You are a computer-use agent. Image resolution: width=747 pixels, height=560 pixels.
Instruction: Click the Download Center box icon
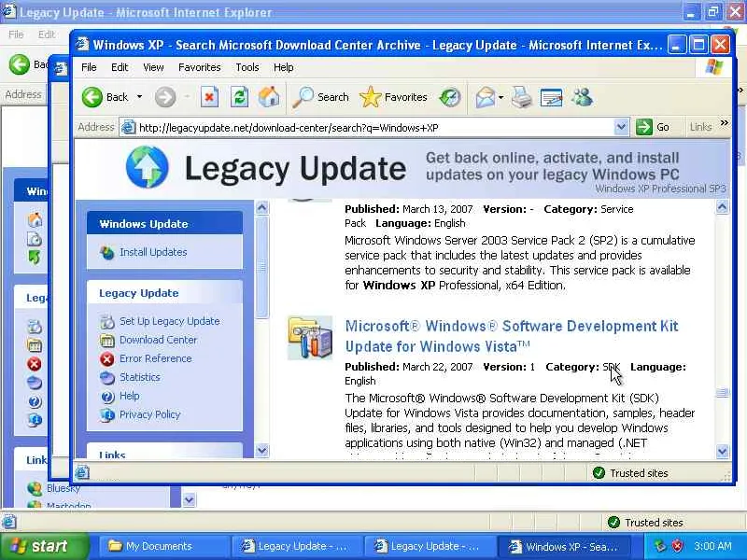click(x=107, y=340)
